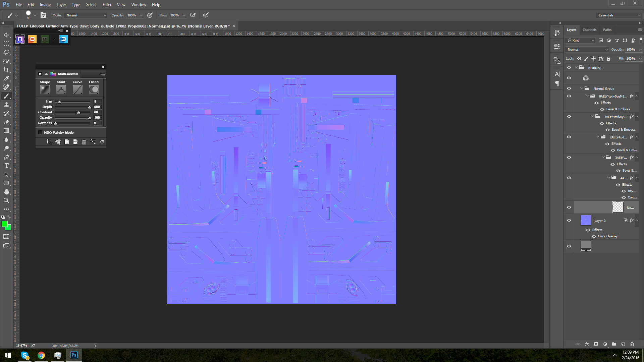Click the Color Overlay effect under Layer 0
The height and width of the screenshot is (362, 644).
pyautogui.click(x=607, y=236)
